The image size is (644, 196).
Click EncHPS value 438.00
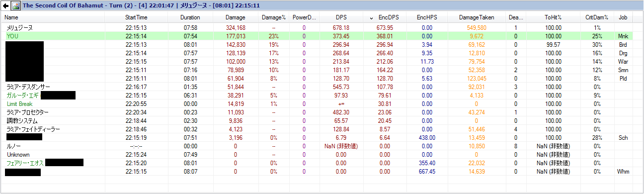[427, 137]
